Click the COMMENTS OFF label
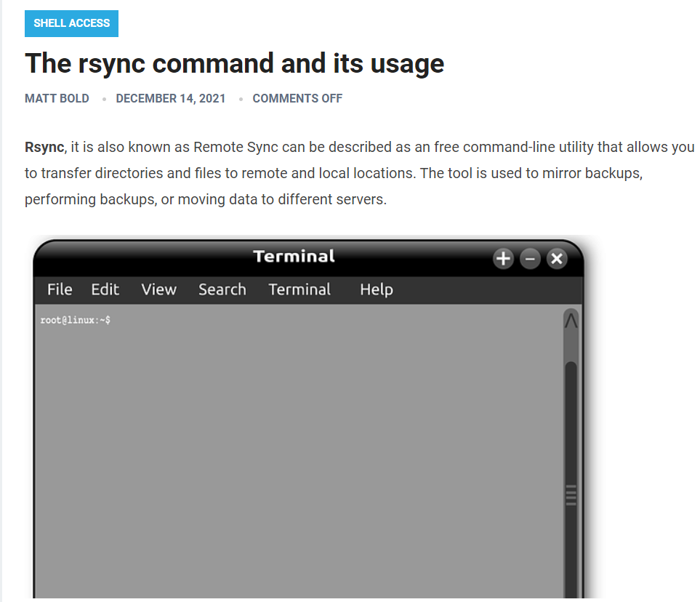The width and height of the screenshot is (700, 602). pos(297,98)
